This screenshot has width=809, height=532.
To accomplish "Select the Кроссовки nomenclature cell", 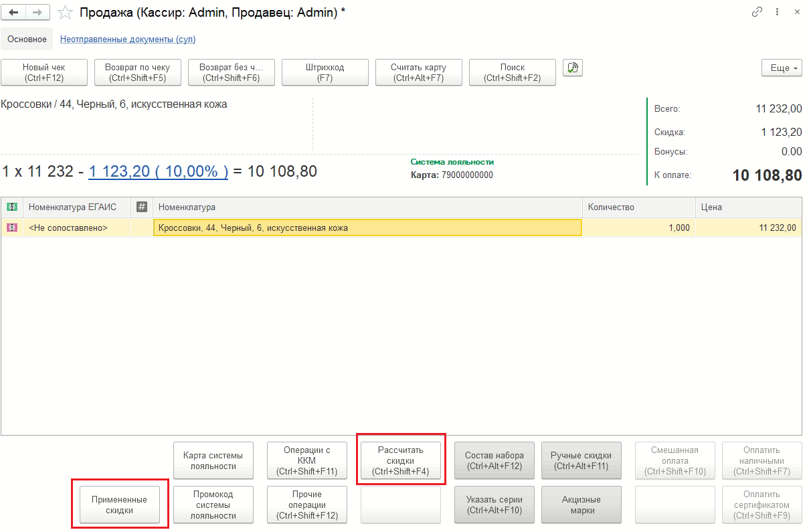I will pyautogui.click(x=367, y=228).
